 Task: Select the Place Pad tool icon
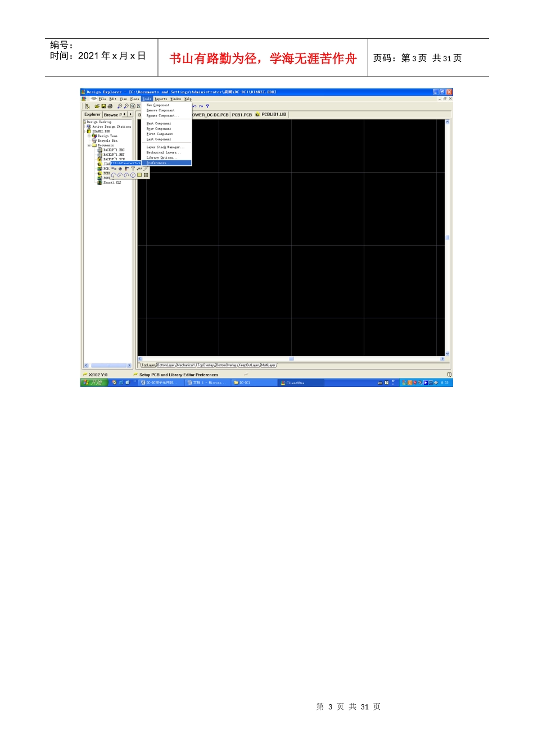coord(120,169)
